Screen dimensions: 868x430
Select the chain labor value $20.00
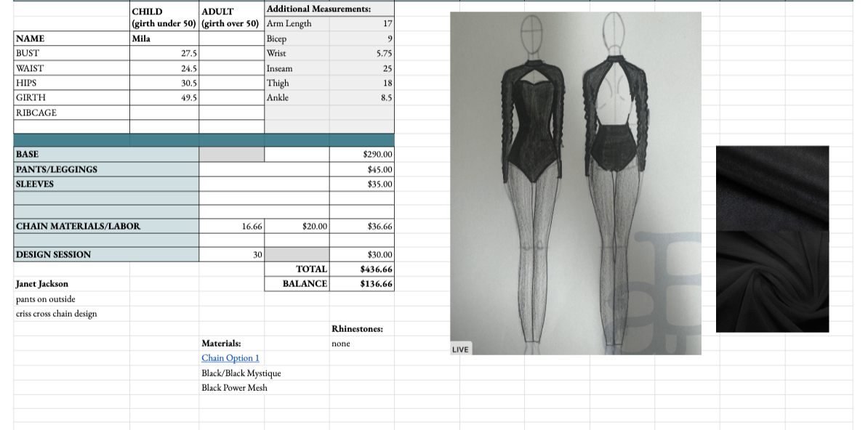tap(297, 227)
